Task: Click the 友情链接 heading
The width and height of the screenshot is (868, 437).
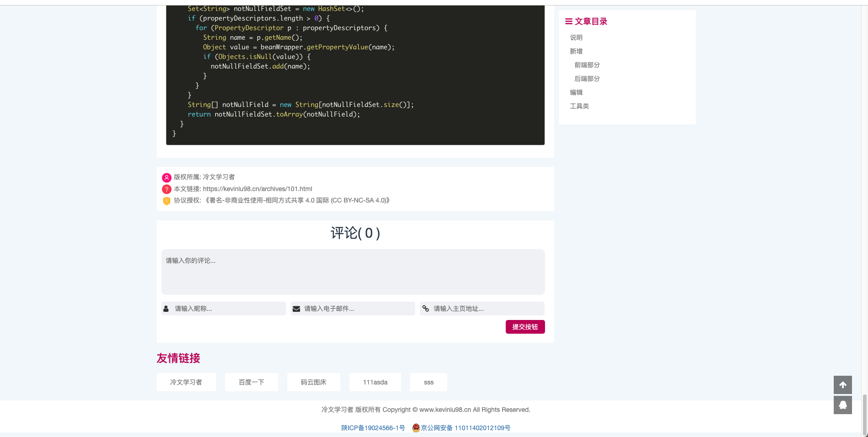Action: (x=178, y=358)
